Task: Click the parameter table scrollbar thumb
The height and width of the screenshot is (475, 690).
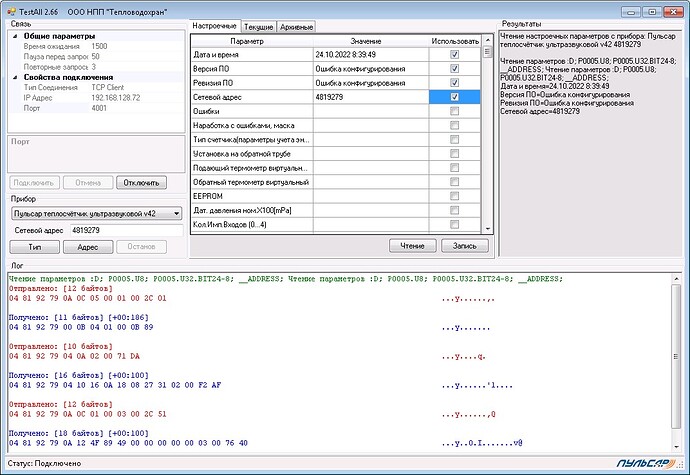Action: click(488, 52)
